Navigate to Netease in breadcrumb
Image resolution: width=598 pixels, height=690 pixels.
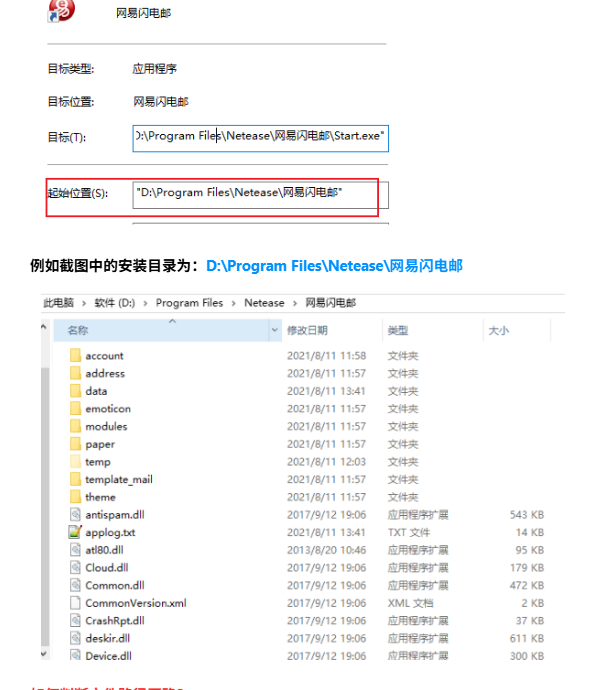click(264, 303)
